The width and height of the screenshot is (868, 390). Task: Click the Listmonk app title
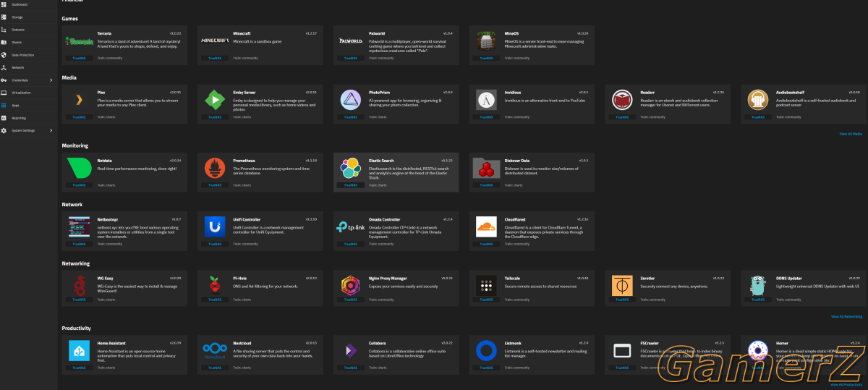tap(512, 342)
